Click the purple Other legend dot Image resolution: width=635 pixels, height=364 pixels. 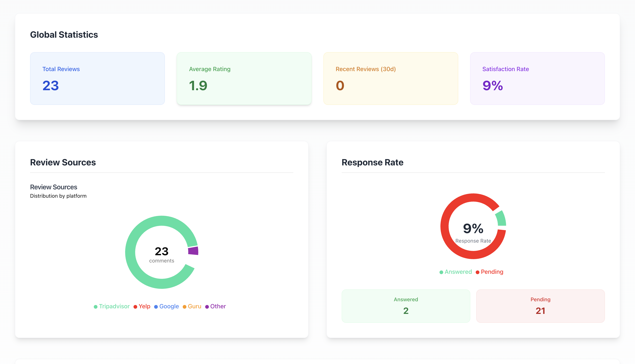coord(207,307)
